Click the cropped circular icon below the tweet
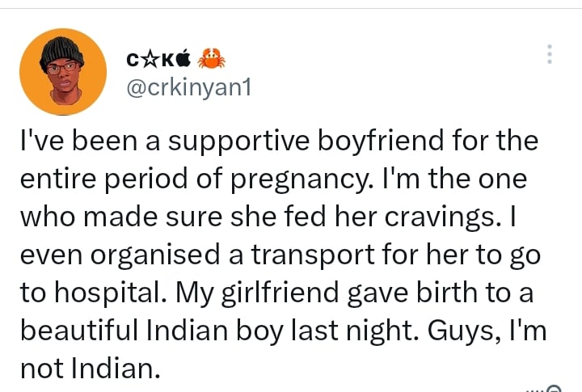This screenshot has width=582, height=392. click(554, 389)
